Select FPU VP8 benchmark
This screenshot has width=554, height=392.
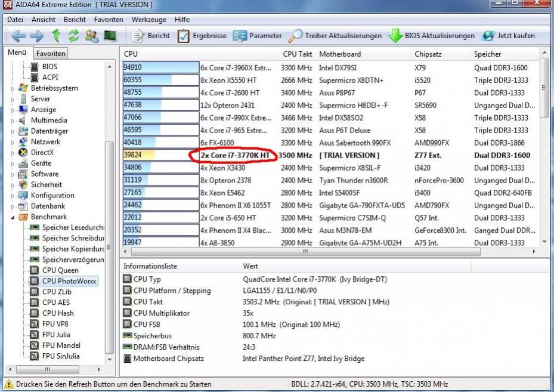click(x=49, y=324)
